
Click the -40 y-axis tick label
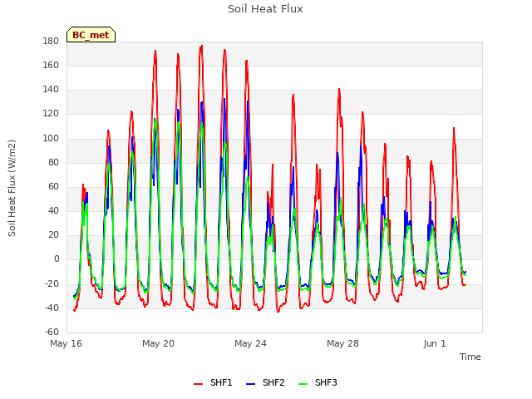(x=52, y=308)
